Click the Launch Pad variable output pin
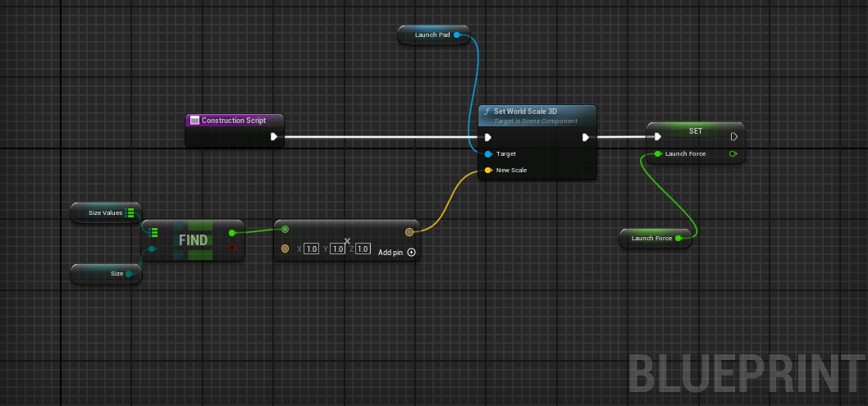The image size is (868, 406). 458,35
